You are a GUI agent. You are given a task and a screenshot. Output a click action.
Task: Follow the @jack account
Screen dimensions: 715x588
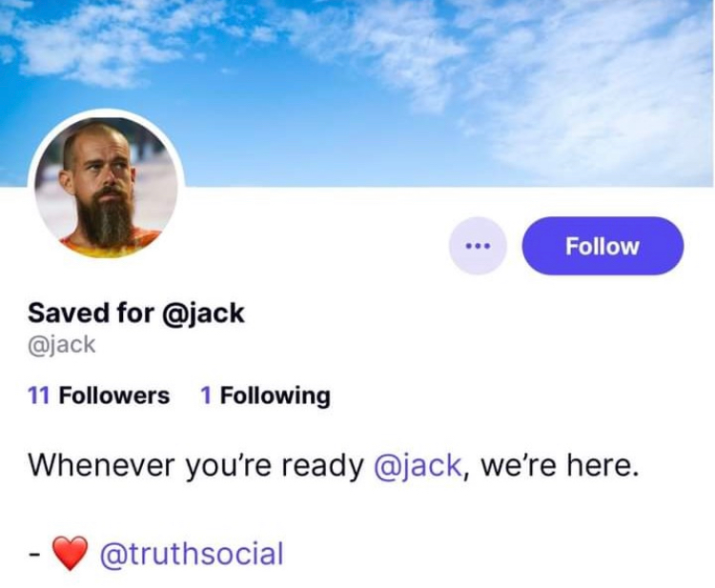pyautogui.click(x=603, y=246)
